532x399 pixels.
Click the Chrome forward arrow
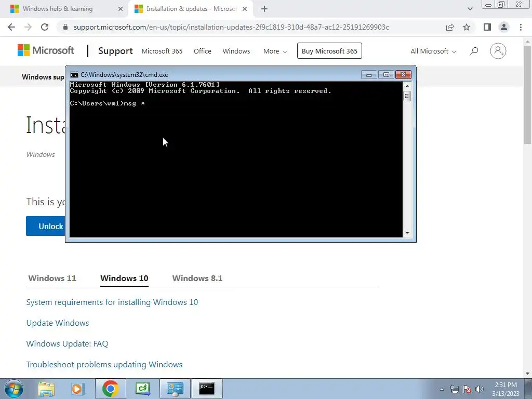28,27
